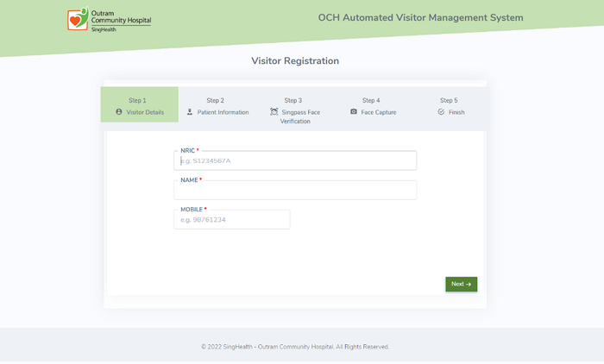Click the NAME field label
The width and height of the screenshot is (604, 364).
coord(191,180)
